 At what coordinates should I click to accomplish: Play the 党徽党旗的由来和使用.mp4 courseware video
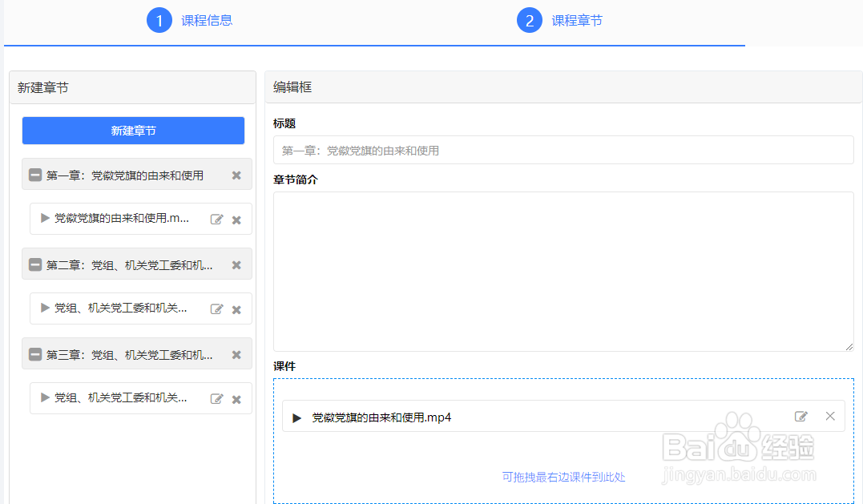tap(297, 417)
